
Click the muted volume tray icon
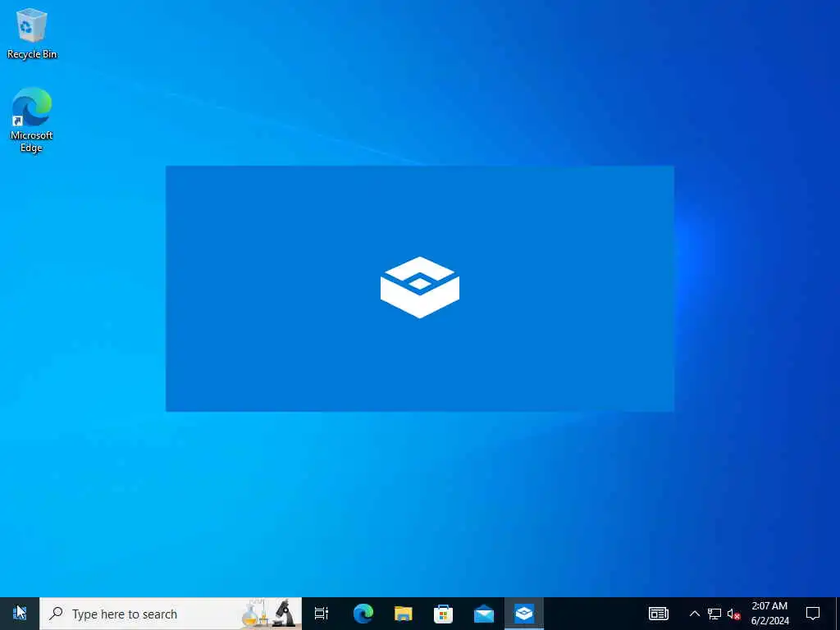734,614
